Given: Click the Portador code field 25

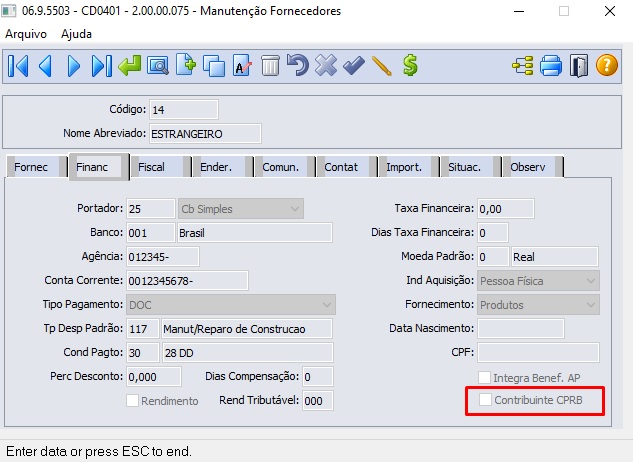Looking at the screenshot, I should pyautogui.click(x=151, y=209).
